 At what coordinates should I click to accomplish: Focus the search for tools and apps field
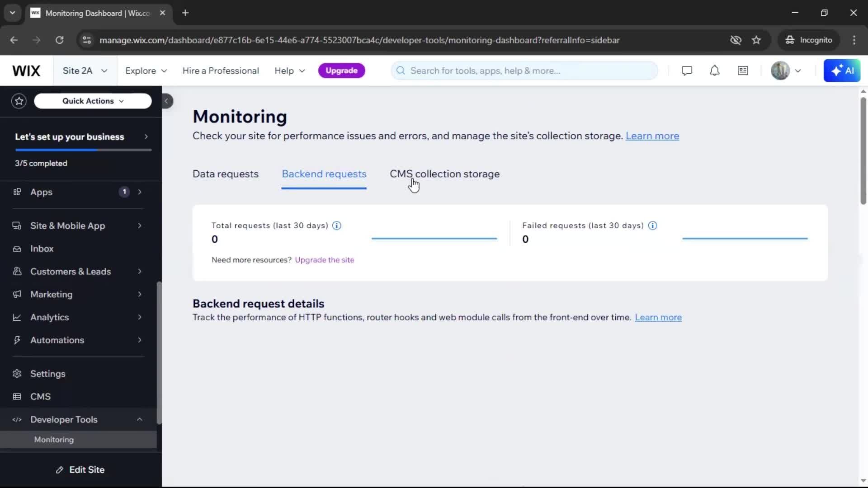coord(524,71)
